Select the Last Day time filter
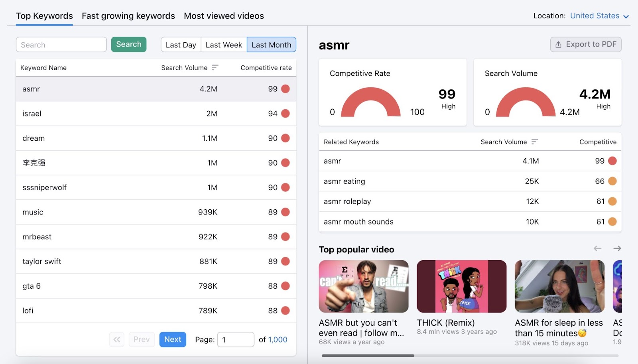638x364 pixels. coord(181,45)
